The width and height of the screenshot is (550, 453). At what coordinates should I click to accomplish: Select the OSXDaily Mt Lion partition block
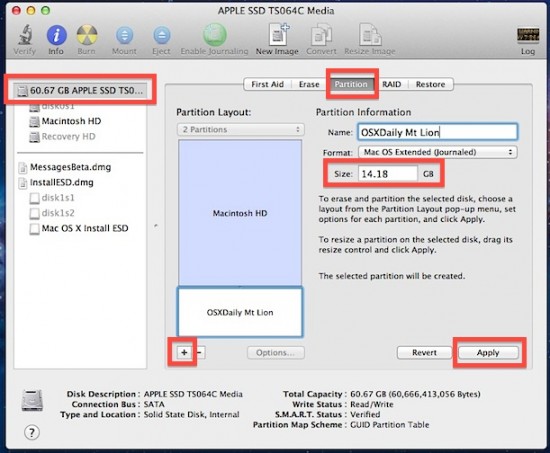click(240, 312)
